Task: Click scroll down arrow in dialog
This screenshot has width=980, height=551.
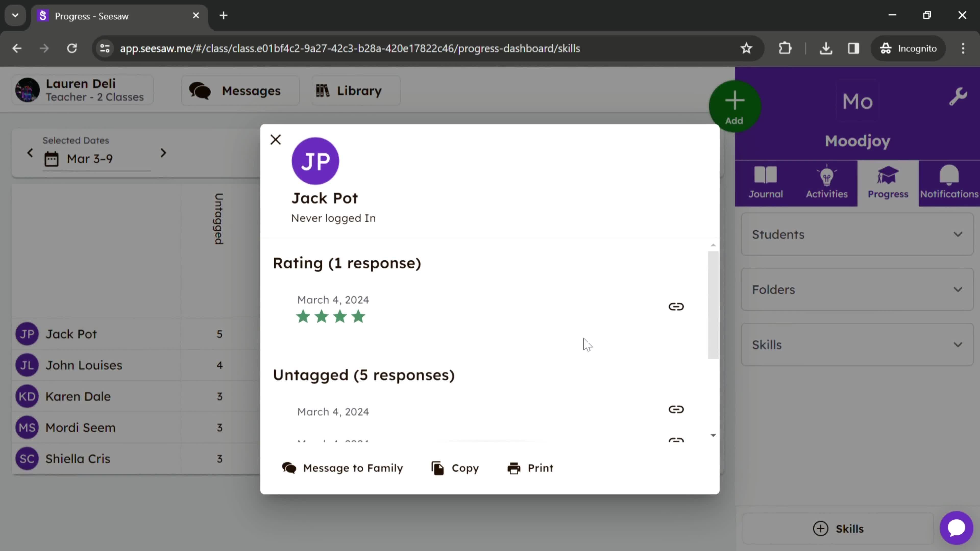Action: click(713, 435)
